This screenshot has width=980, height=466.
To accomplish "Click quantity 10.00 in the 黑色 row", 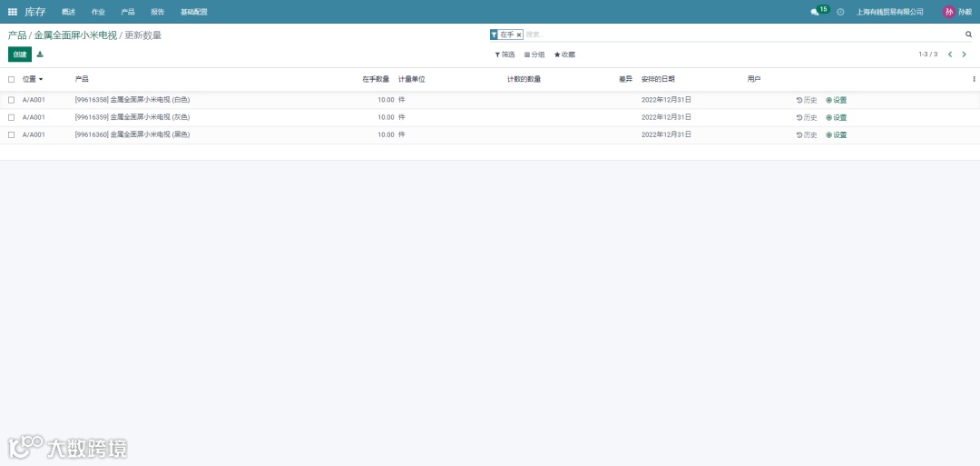I will (386, 135).
